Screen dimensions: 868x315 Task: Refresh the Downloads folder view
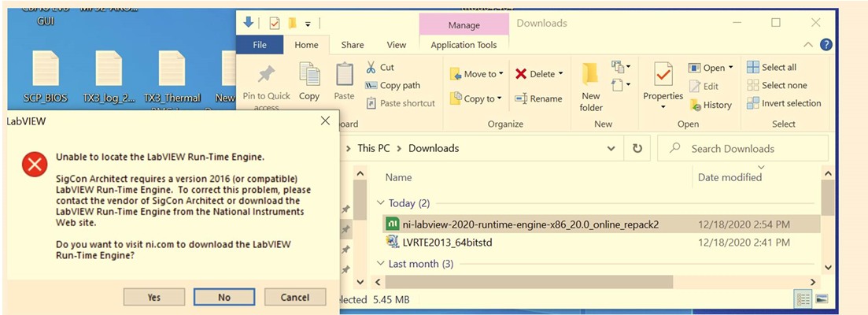[637, 148]
